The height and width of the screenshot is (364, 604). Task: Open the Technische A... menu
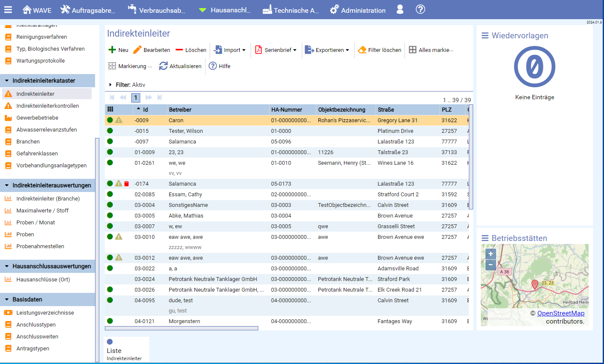291,9
